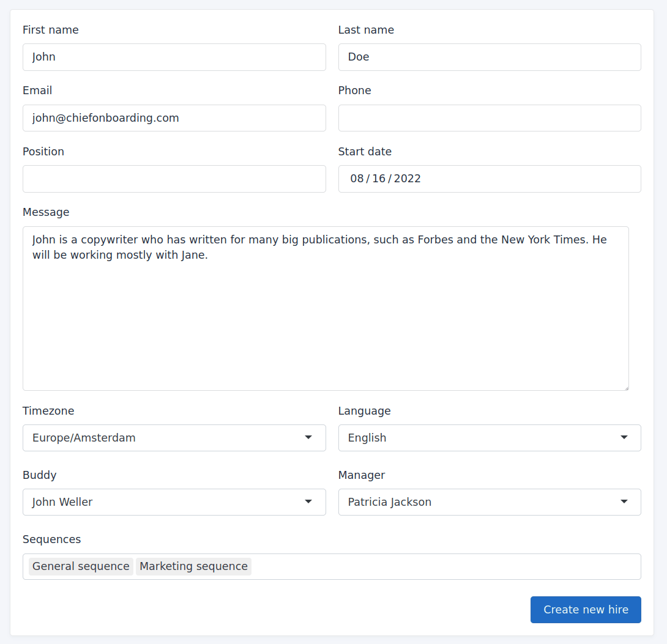Viewport: 667px width, 644px height.
Task: Select the empty Position field
Action: point(174,179)
